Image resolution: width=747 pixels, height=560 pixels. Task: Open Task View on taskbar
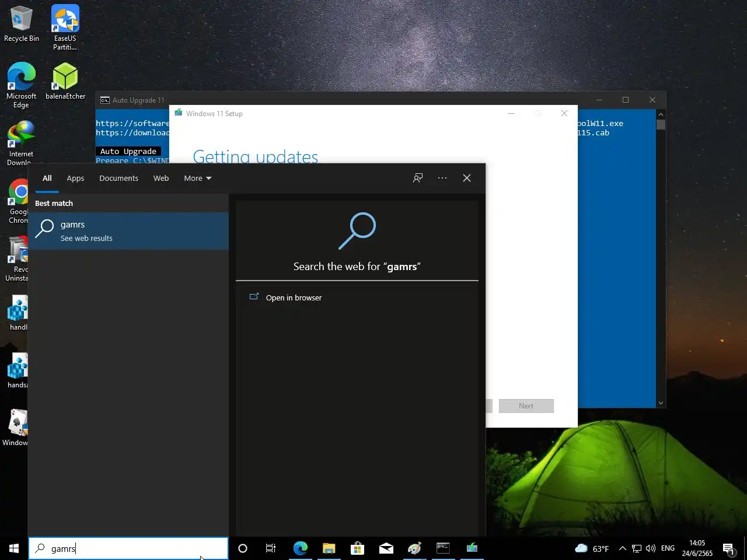pos(271,548)
